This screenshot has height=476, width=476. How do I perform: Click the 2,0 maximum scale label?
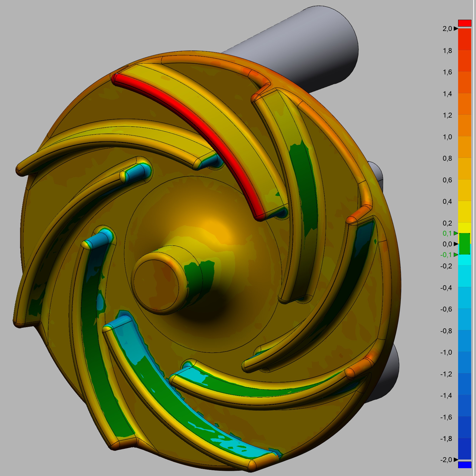[x=447, y=29]
